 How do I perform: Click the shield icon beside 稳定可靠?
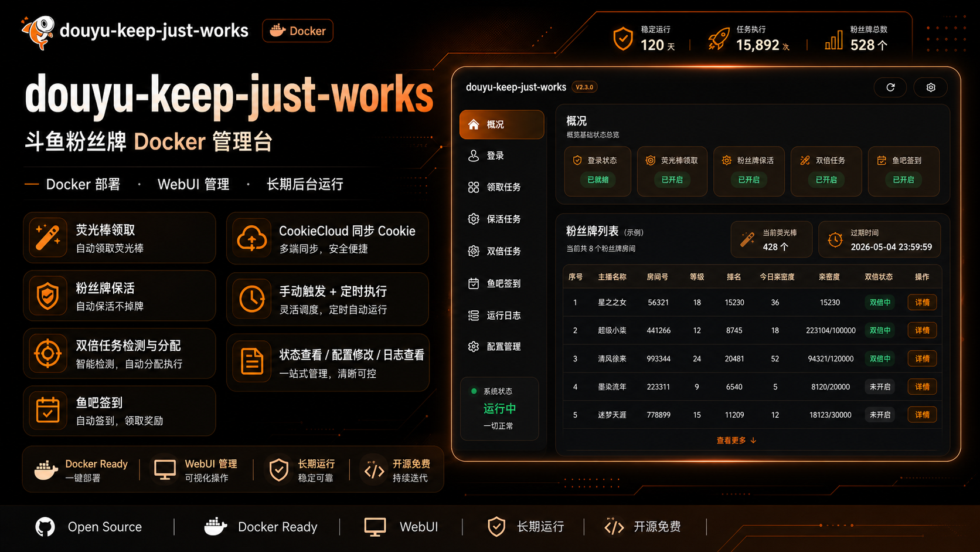click(279, 470)
